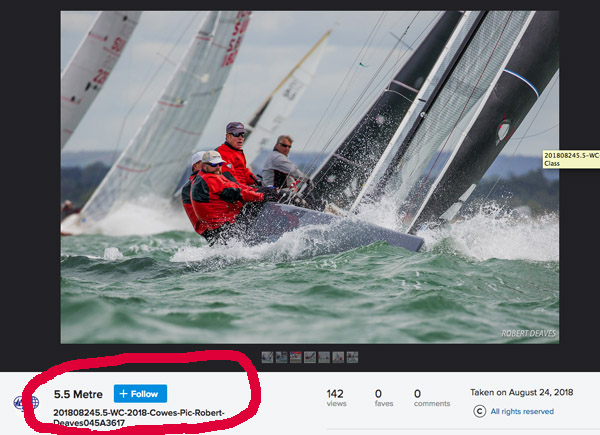600x435 pixels.
Task: Select the second thumbnail in the filmstrip
Action: [281, 357]
